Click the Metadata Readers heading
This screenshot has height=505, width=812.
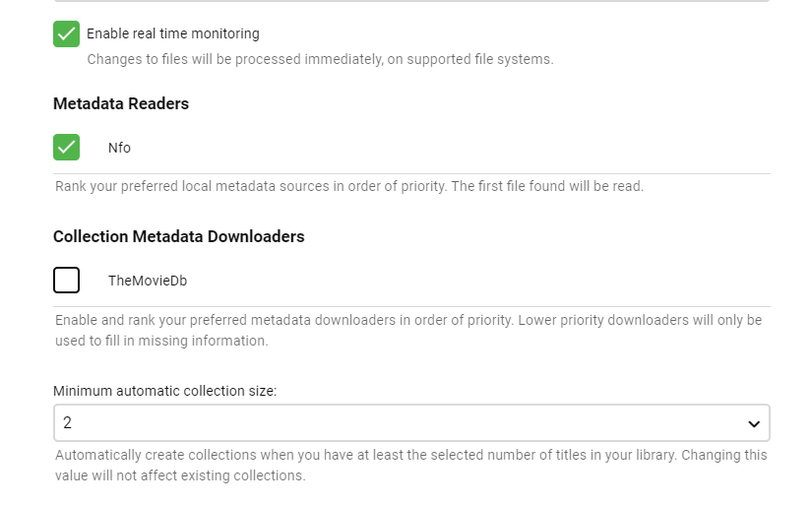pos(121,103)
